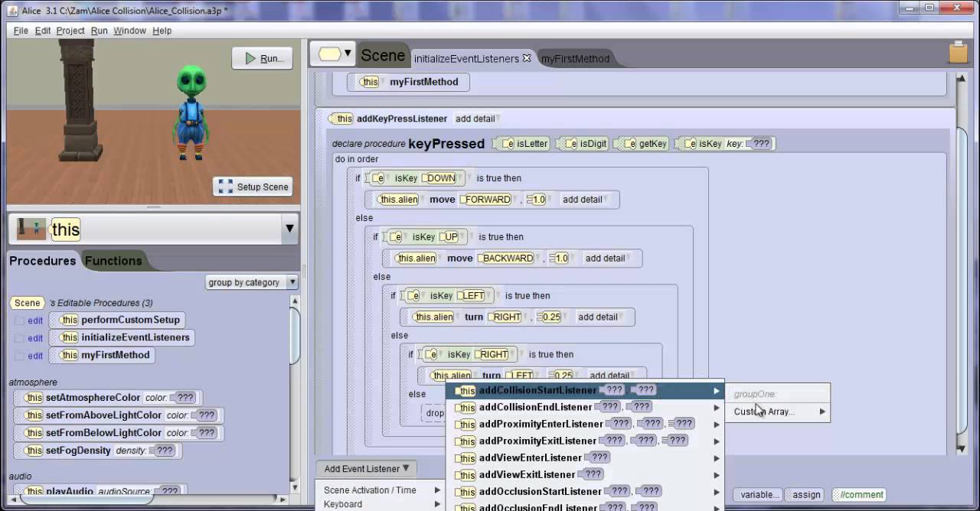Expand Keyboard submenu

pos(381,504)
